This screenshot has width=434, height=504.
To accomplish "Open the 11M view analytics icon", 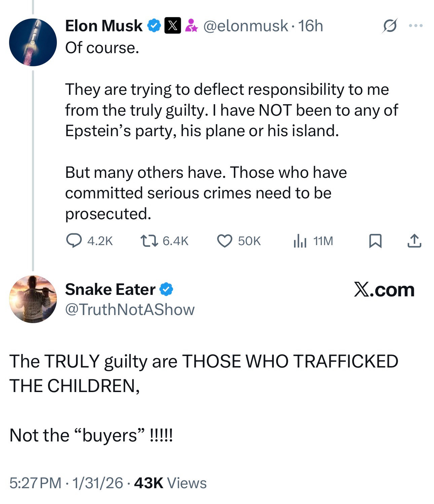I will (x=299, y=241).
